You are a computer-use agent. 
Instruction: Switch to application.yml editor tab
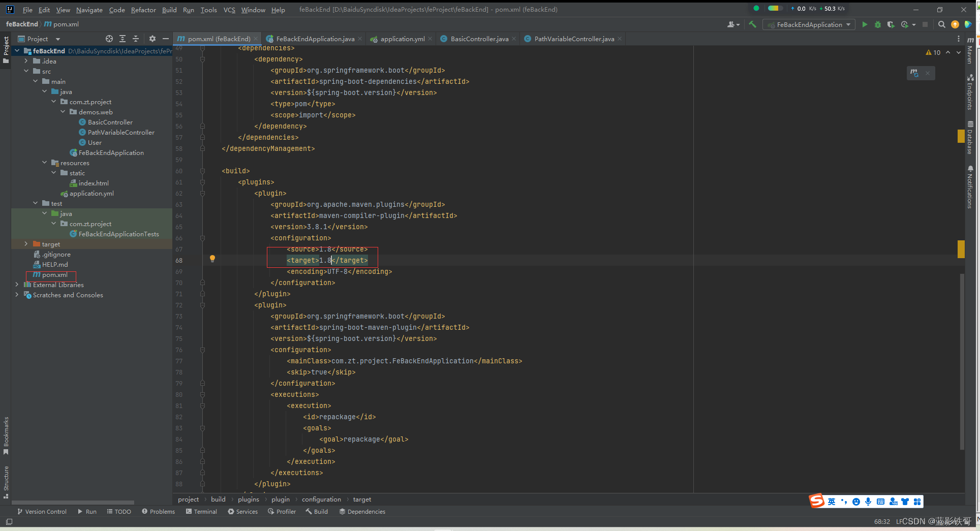(x=402, y=39)
